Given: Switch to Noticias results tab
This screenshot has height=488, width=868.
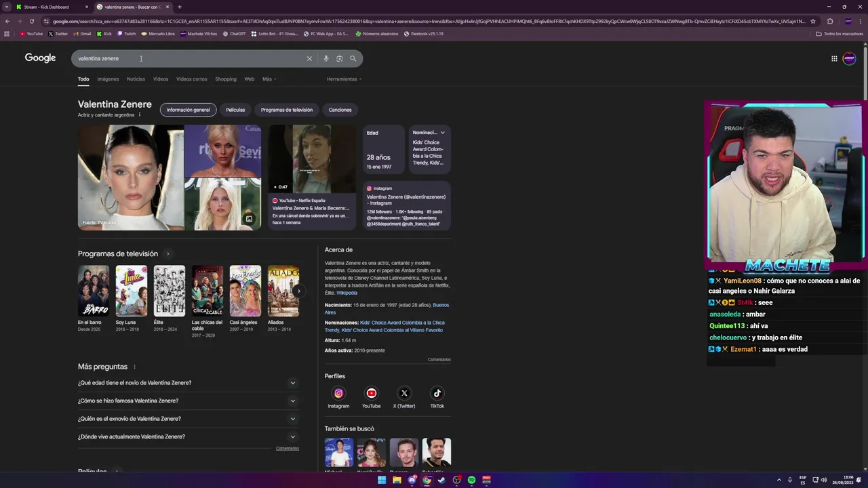Looking at the screenshot, I should [x=136, y=79].
